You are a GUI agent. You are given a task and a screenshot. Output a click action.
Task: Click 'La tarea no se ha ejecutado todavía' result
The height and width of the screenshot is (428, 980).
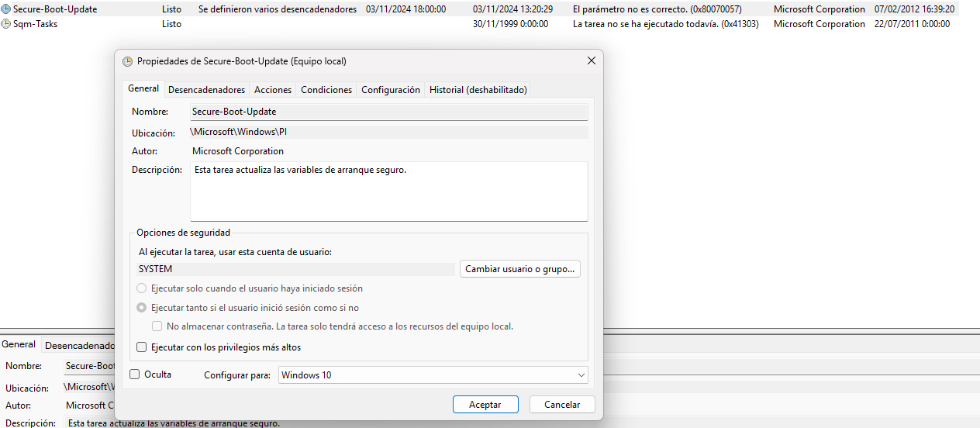(665, 24)
